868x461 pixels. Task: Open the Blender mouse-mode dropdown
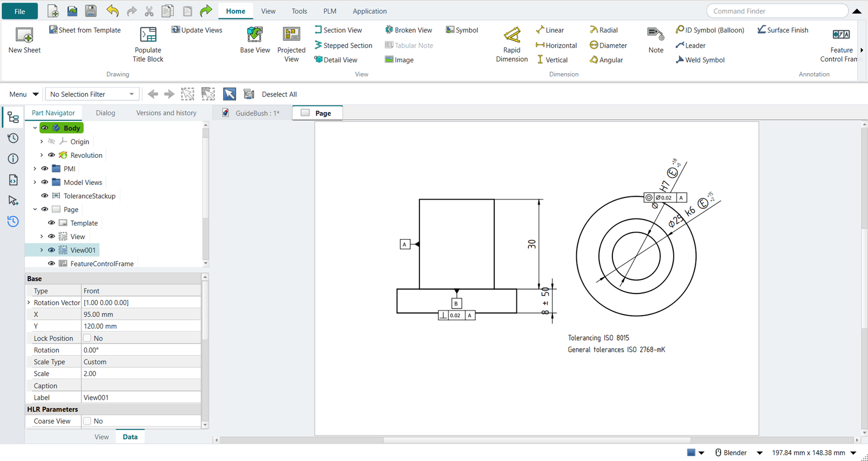tap(759, 453)
